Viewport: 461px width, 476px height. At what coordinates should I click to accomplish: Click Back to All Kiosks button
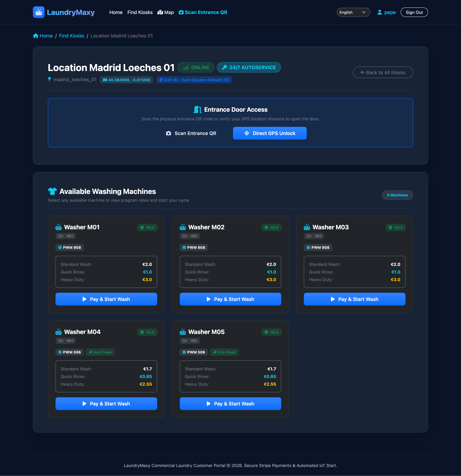pos(383,72)
